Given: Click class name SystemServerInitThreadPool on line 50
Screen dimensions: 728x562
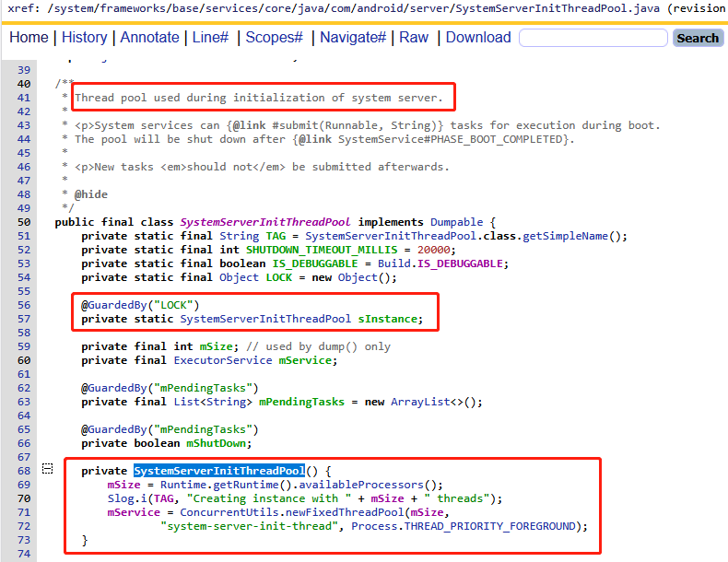Looking at the screenshot, I should 265,222.
